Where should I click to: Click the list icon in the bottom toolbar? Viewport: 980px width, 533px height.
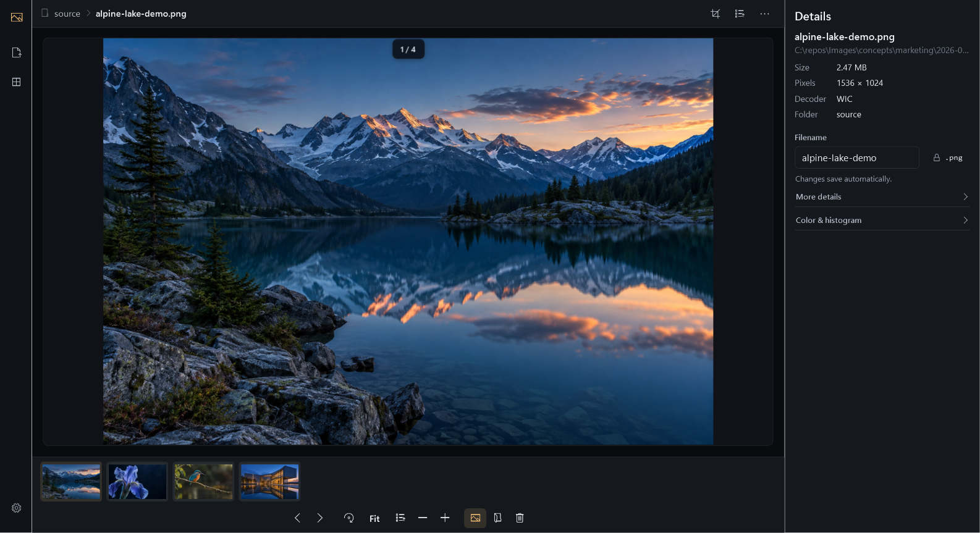(x=400, y=518)
